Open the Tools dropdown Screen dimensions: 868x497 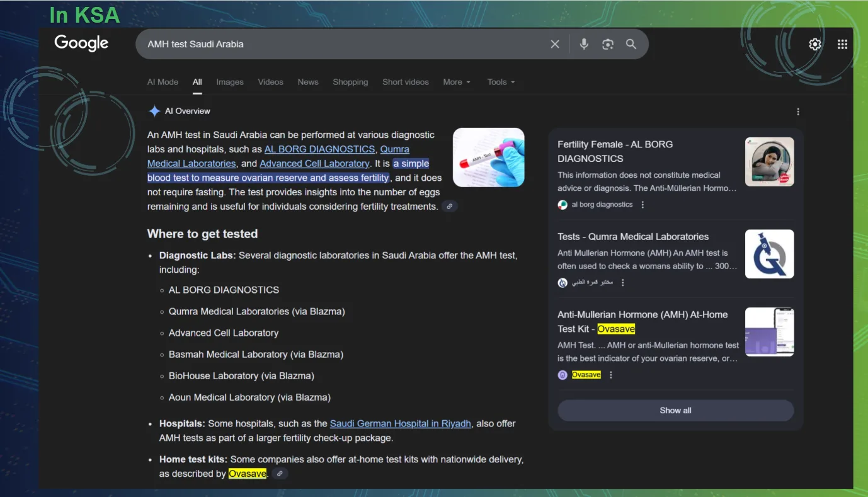click(x=501, y=82)
